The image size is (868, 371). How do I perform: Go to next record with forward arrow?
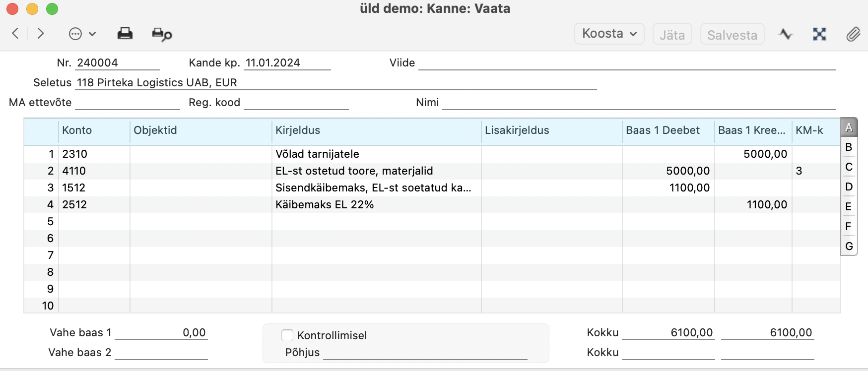[41, 33]
